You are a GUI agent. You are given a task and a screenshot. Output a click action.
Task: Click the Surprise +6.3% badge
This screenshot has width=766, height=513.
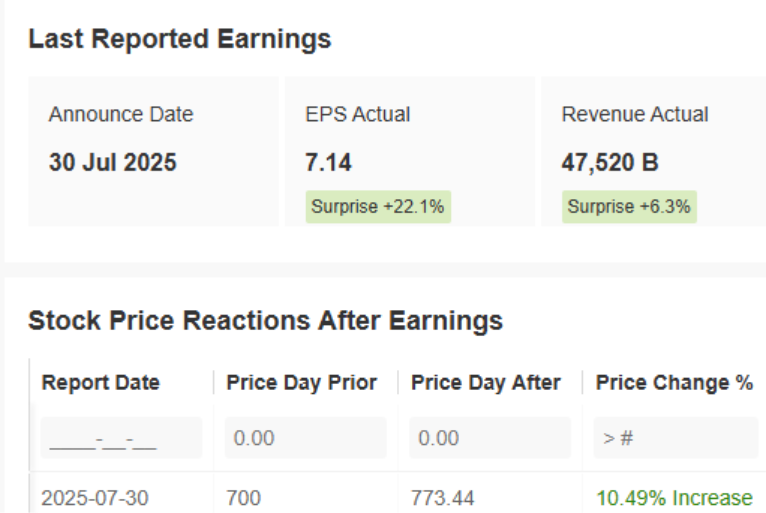[x=629, y=207]
